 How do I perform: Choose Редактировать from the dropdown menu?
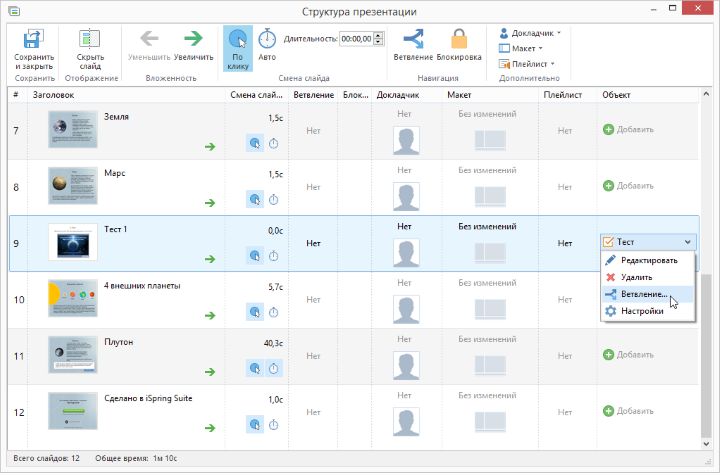[648, 260]
